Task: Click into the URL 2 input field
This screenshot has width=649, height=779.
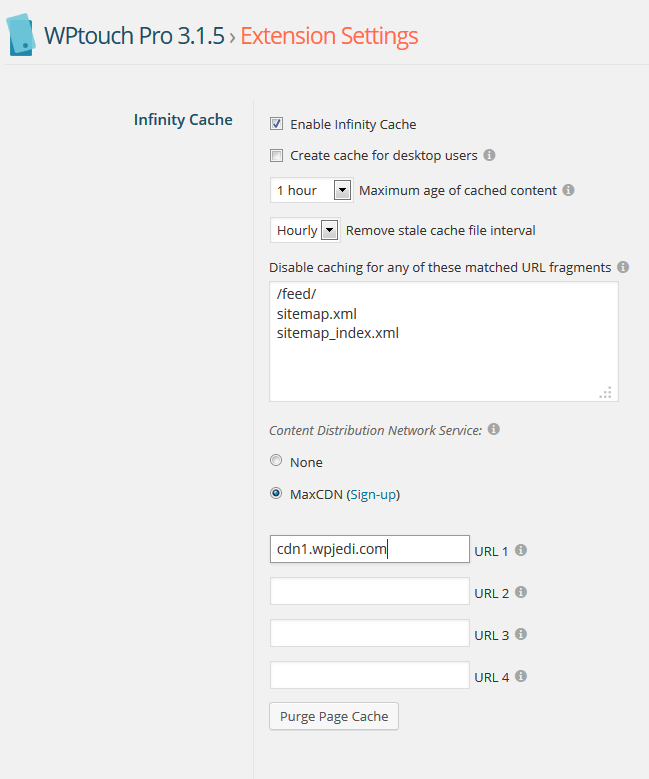Action: click(x=370, y=591)
